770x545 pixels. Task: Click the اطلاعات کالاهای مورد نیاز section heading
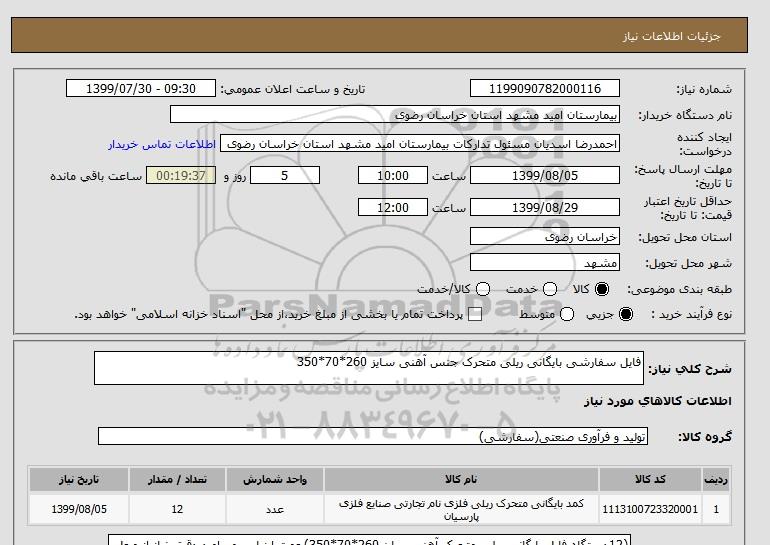pos(658,401)
